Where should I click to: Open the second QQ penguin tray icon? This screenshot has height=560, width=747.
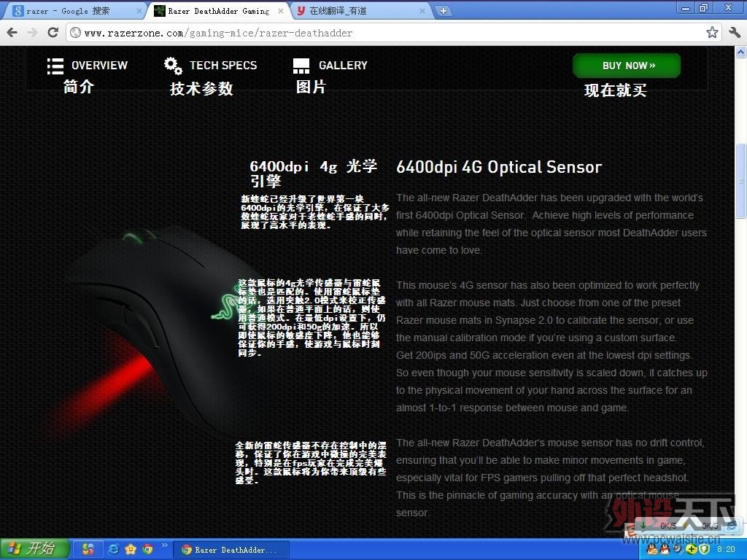(665, 550)
